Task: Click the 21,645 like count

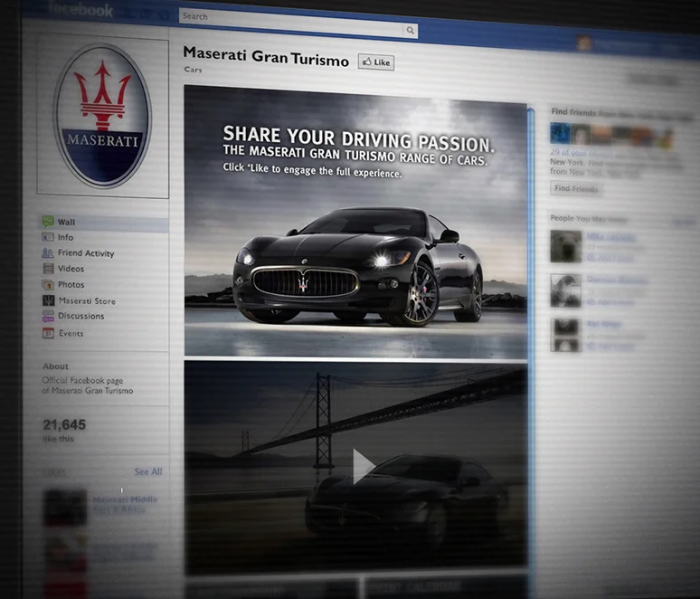Action: 64,424
